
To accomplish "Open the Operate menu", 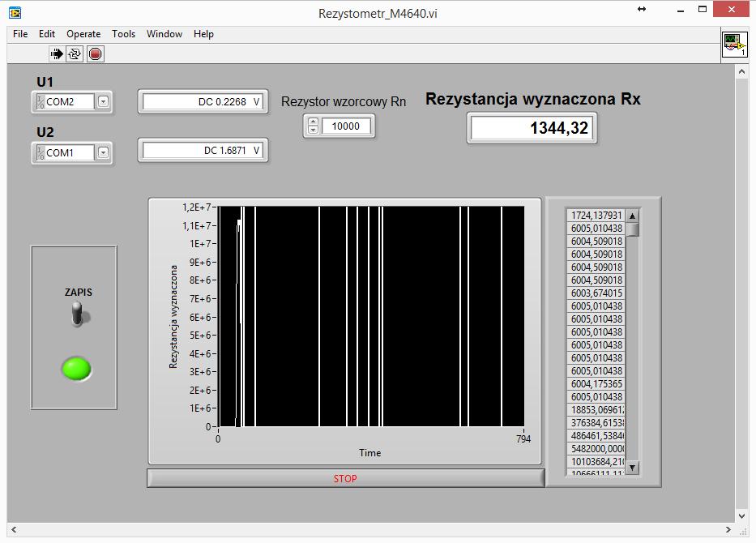I will coord(83,34).
